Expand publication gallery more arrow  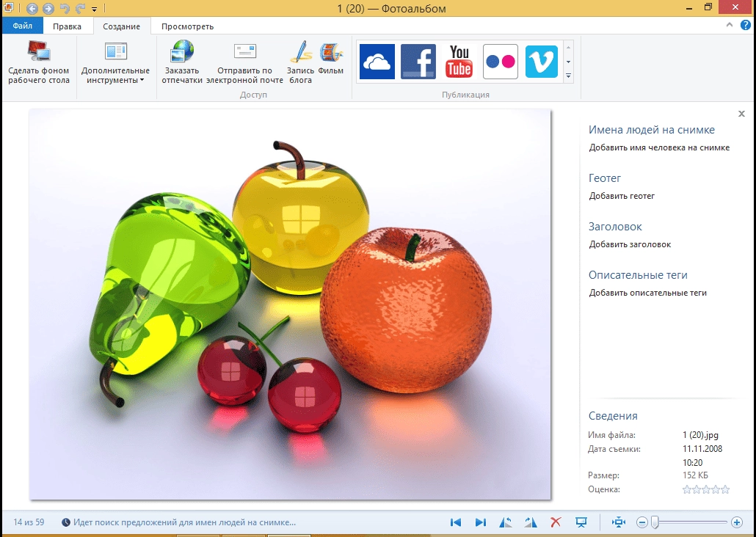[x=568, y=76]
